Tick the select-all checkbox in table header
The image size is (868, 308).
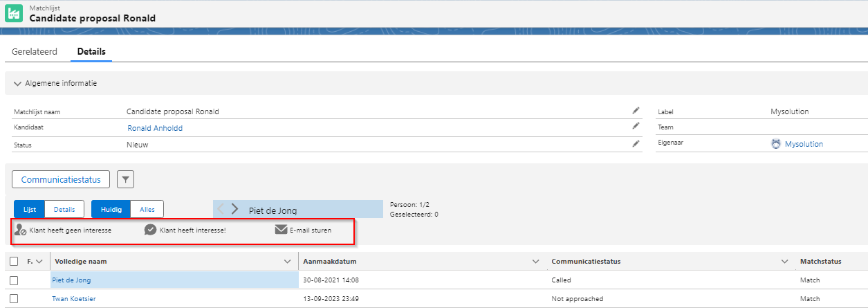pos(14,262)
